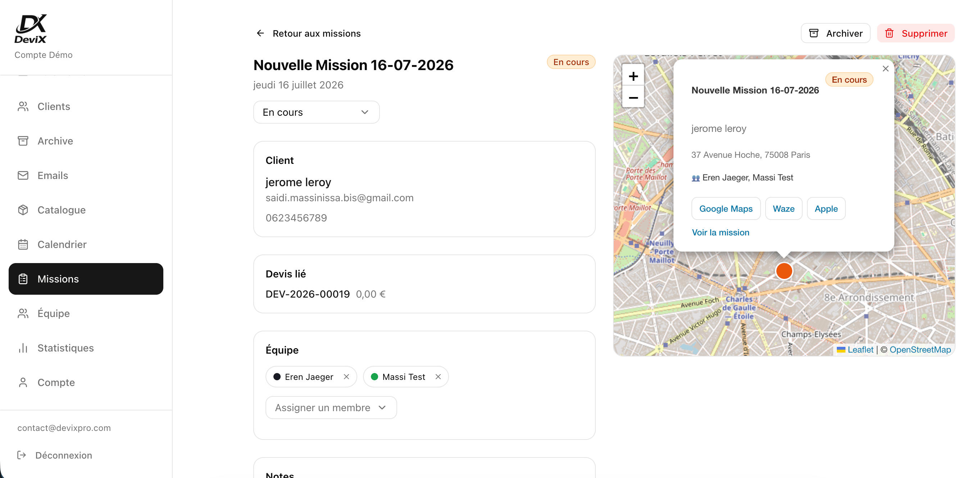980x478 pixels.
Task: Click the date jeudi 16 juillet 2026
Action: point(298,85)
